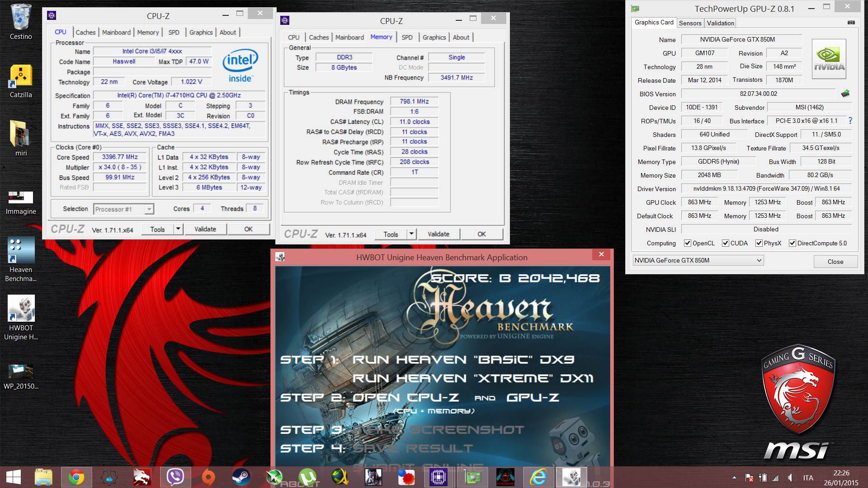The width and height of the screenshot is (868, 488).
Task: Expand Tools dropdown arrow in Memory CPU-Z
Action: (x=411, y=234)
